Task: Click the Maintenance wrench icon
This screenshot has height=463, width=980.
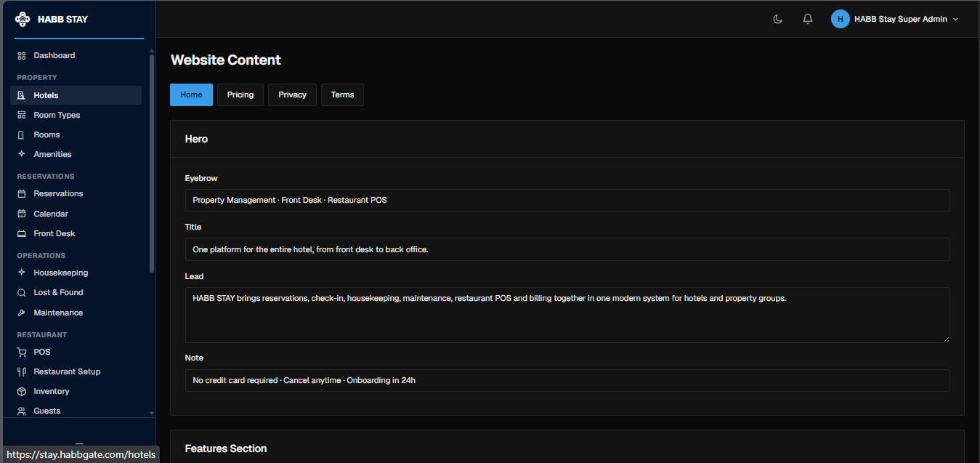Action: pos(22,313)
